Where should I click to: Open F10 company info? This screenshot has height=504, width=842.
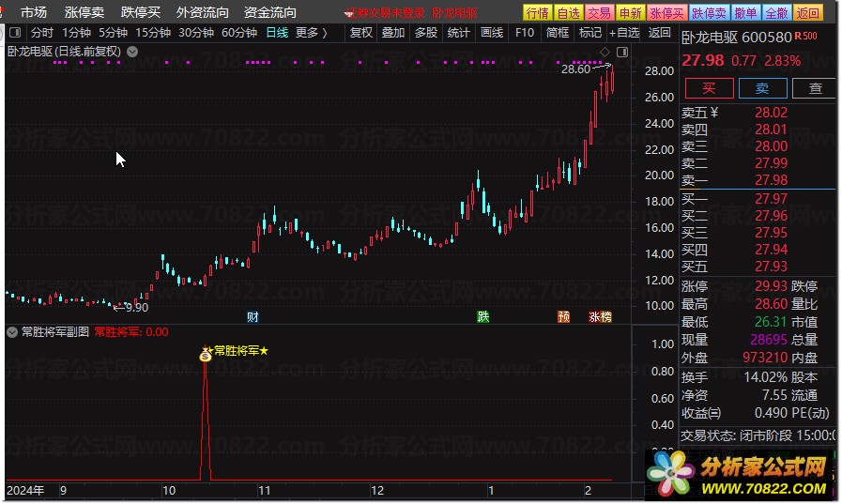click(x=525, y=33)
